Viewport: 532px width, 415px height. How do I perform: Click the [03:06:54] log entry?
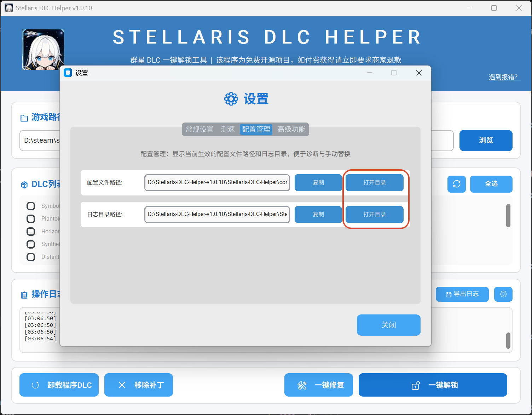(x=40, y=339)
